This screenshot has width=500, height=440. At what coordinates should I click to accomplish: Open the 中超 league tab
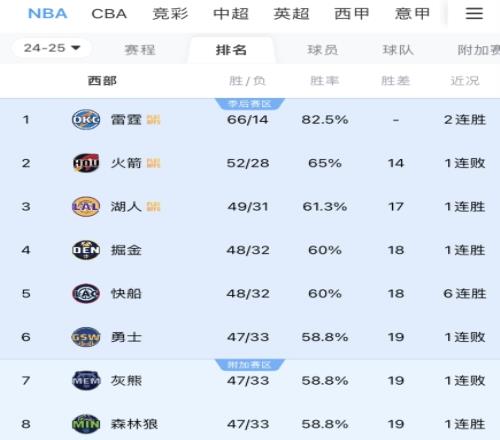[x=231, y=14]
